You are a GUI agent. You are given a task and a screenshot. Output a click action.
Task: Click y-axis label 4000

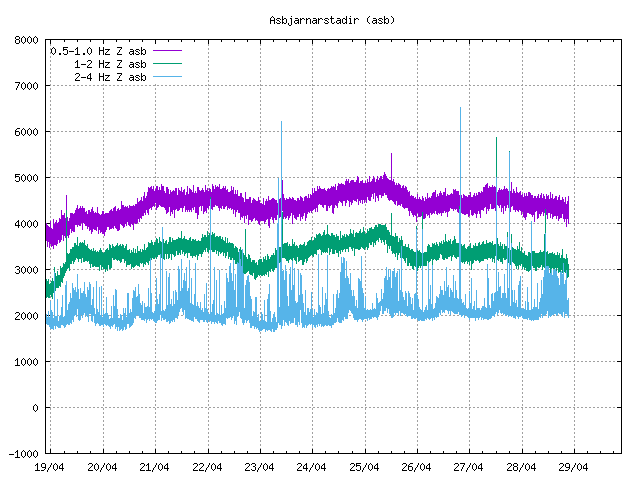[26, 224]
